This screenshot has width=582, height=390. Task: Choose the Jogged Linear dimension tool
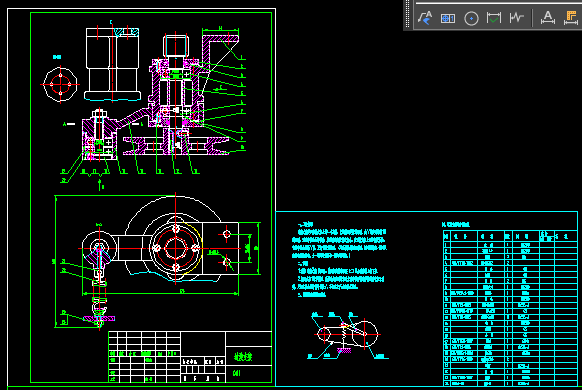tap(517, 17)
